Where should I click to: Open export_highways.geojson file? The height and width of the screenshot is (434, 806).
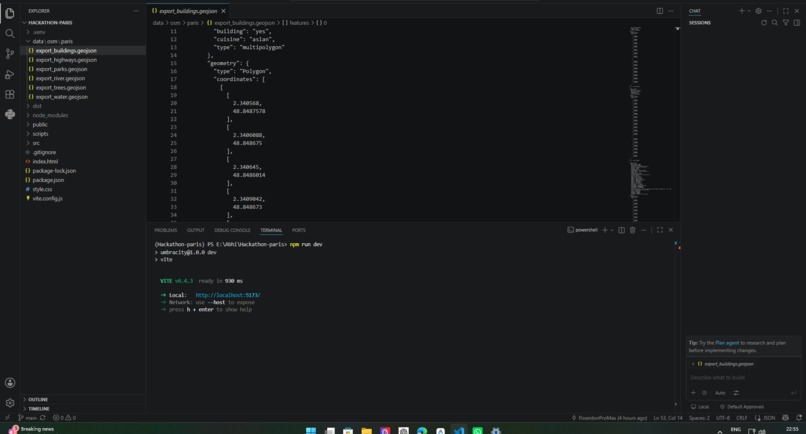[x=66, y=60]
